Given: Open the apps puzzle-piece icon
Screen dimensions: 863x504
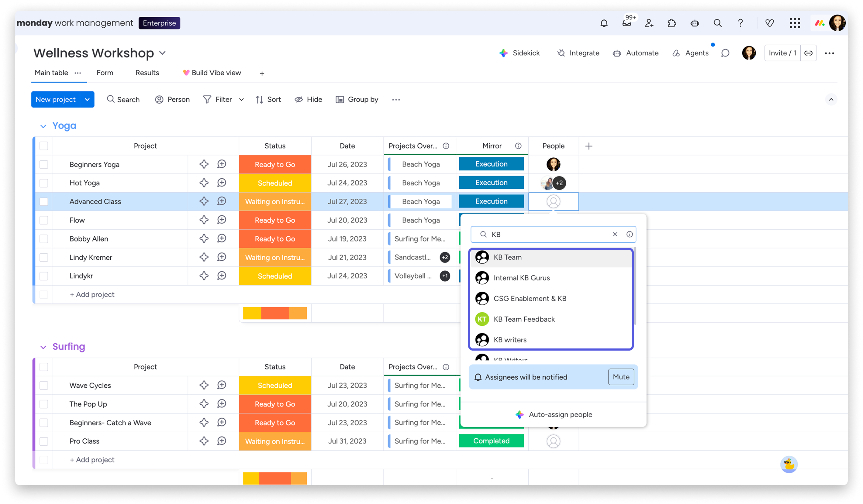Looking at the screenshot, I should 671,23.
